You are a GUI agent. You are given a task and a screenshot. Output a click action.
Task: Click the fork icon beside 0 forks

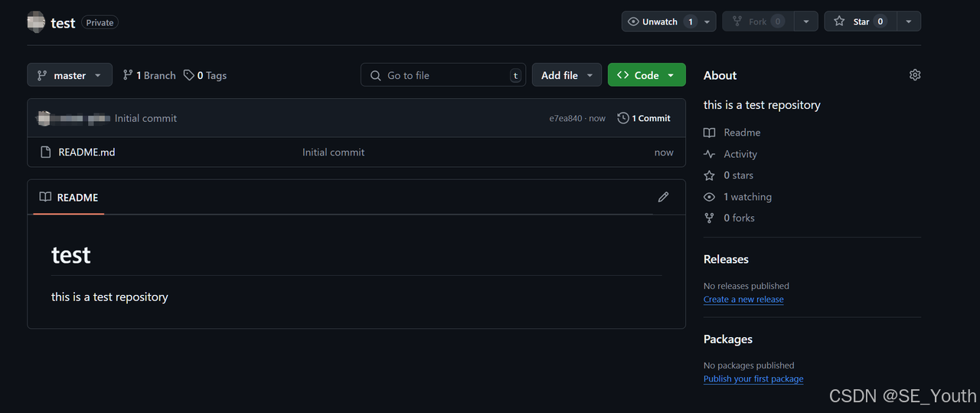click(x=709, y=218)
